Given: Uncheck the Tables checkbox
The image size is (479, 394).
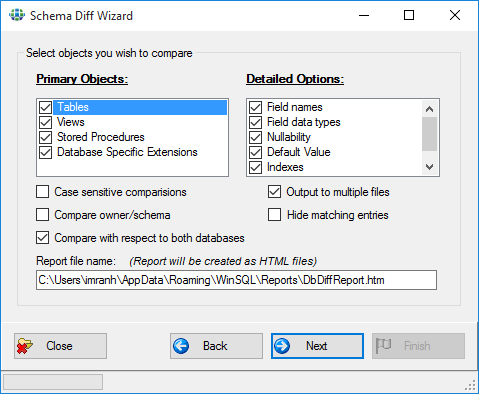Looking at the screenshot, I should click(45, 107).
